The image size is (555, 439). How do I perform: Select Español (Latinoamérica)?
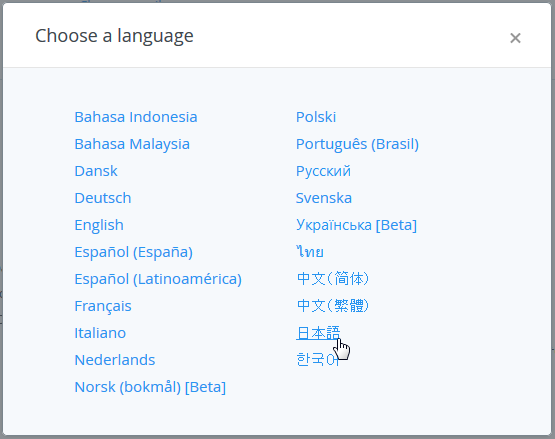coord(158,279)
